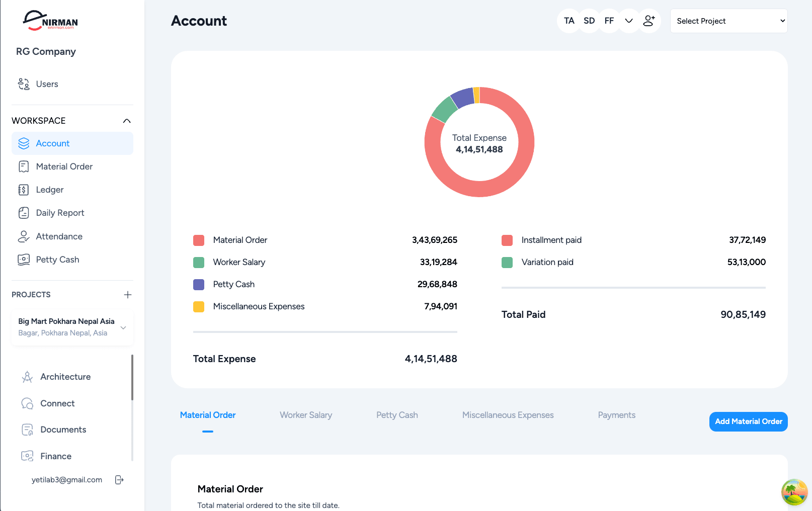
Task: Open Material Order from the sidebar
Action: click(64, 166)
